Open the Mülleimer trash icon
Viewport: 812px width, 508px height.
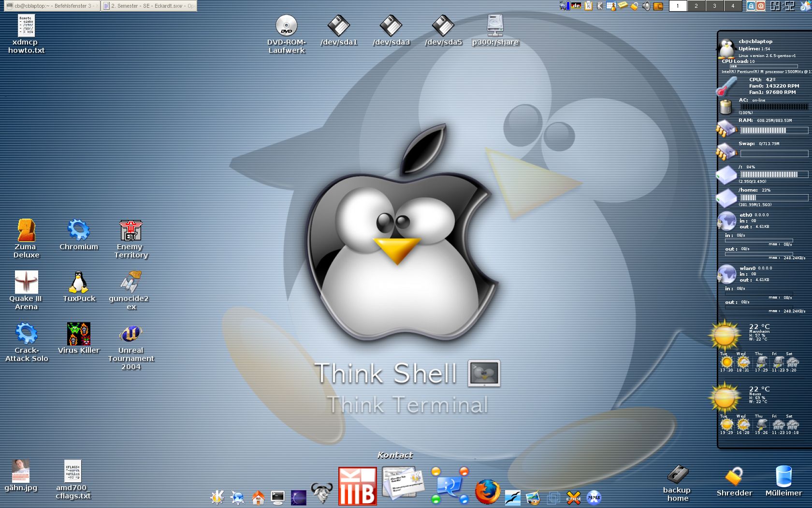[x=783, y=481]
